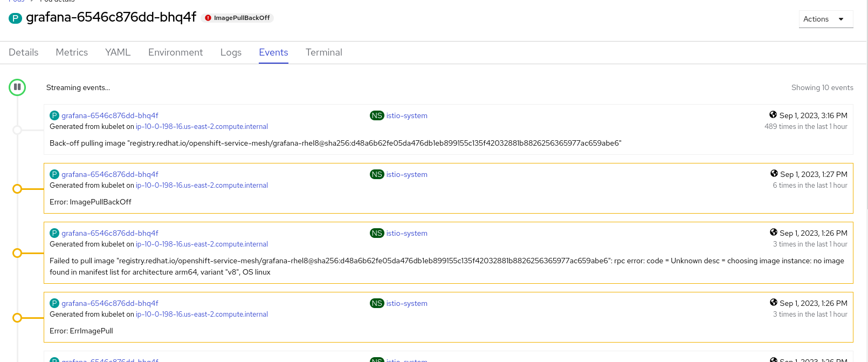The height and width of the screenshot is (362, 868).
Task: Open istio-system namespace link in the ImagePullBackOff event
Action: coord(407,174)
